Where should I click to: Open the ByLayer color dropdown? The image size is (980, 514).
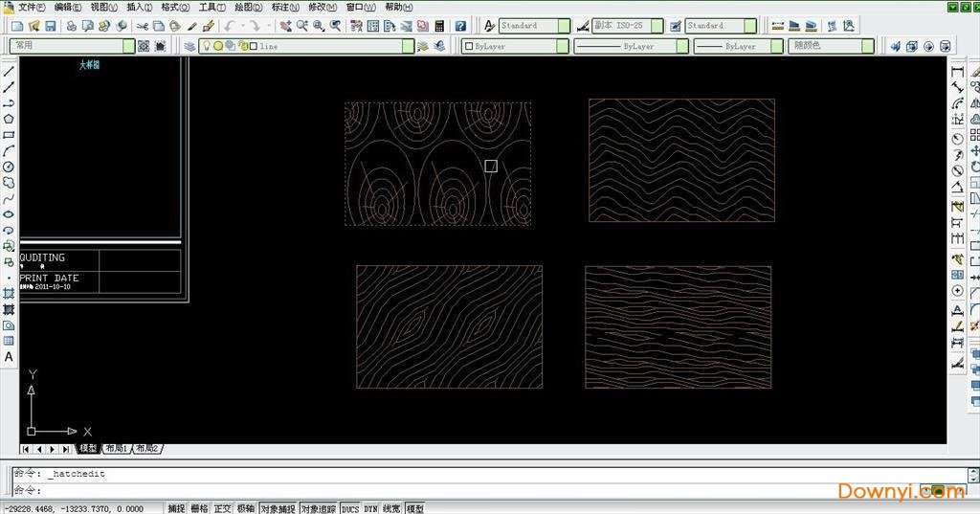click(x=563, y=46)
